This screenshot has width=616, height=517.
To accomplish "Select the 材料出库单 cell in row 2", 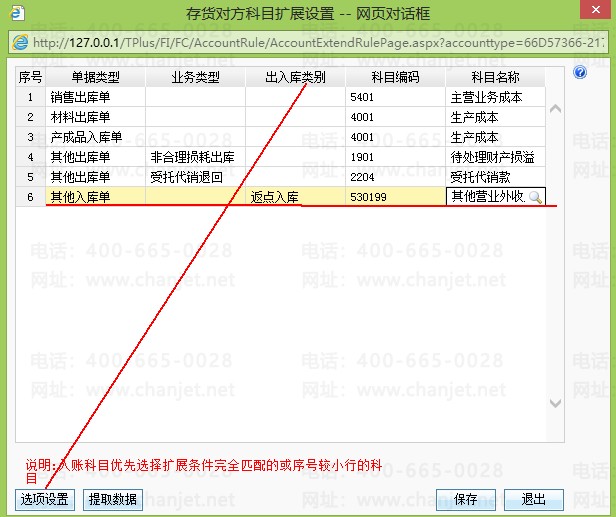I will coord(95,117).
